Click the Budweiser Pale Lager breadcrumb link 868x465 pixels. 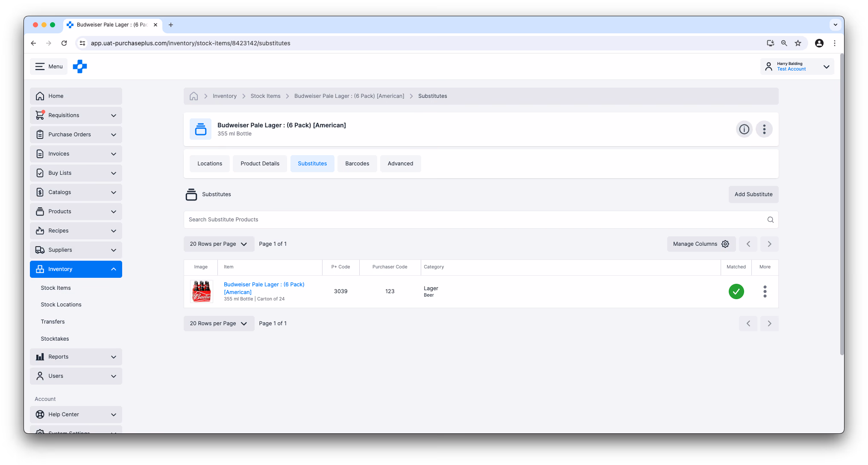point(349,96)
